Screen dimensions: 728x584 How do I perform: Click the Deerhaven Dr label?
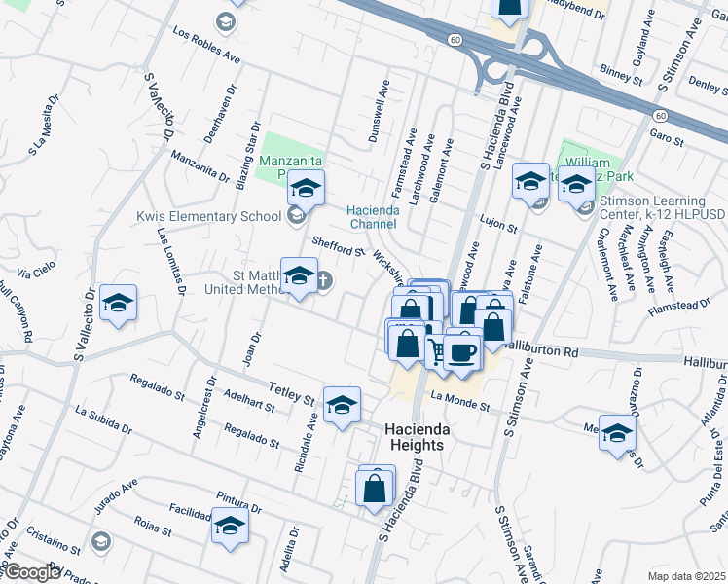coord(221,113)
